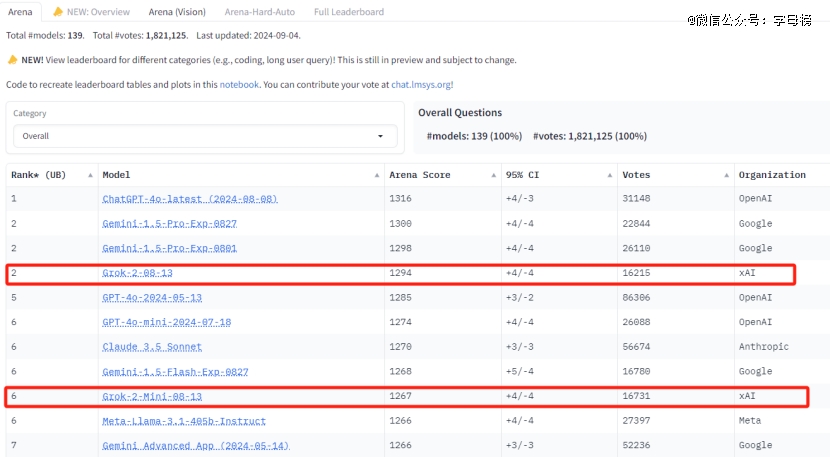Screen dimensions: 830x457
Task: Click the Meta organization cell
Action: [x=750, y=420]
